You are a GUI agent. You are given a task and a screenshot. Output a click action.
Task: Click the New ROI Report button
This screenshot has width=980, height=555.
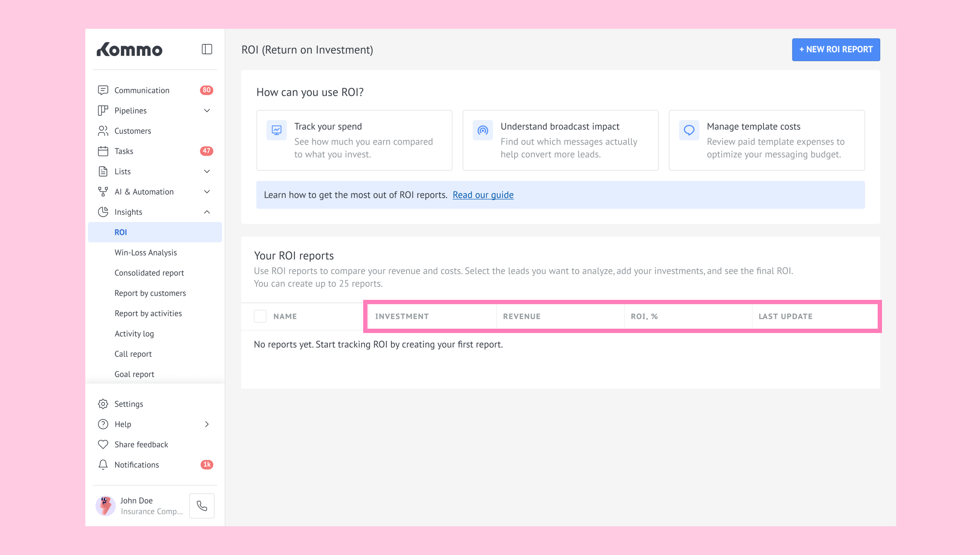836,50
